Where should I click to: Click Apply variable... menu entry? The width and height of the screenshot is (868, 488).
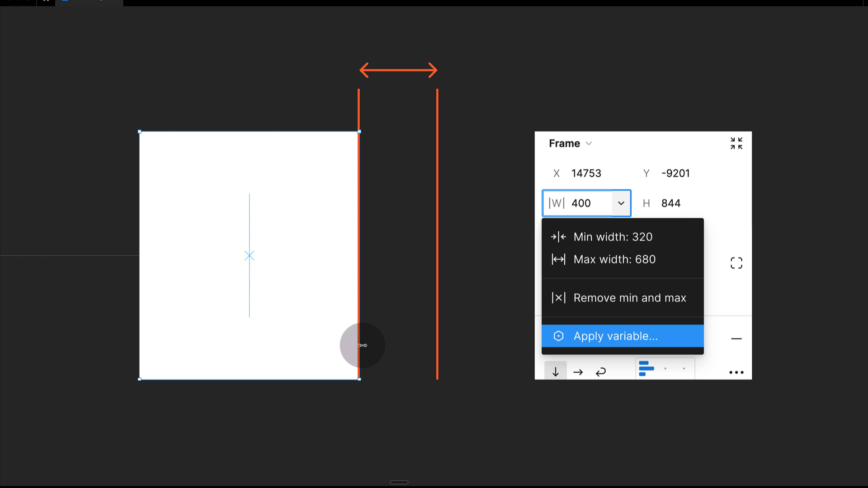pos(615,336)
